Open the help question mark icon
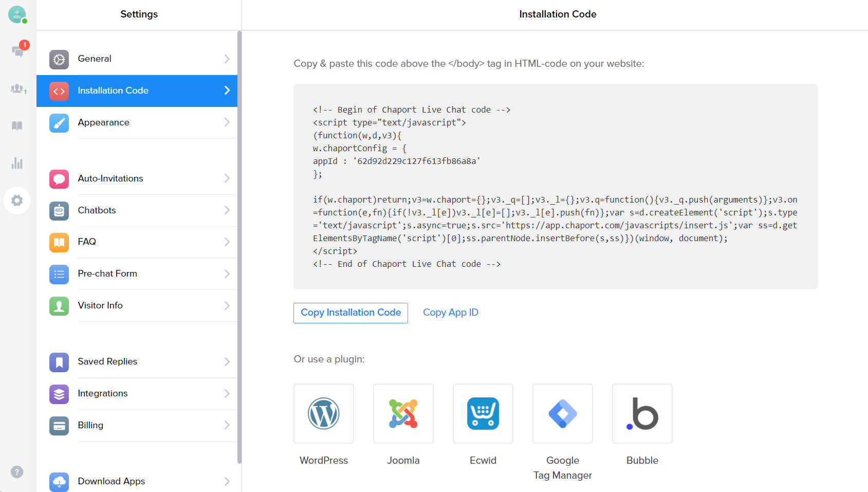Image resolution: width=868 pixels, height=492 pixels. (17, 472)
